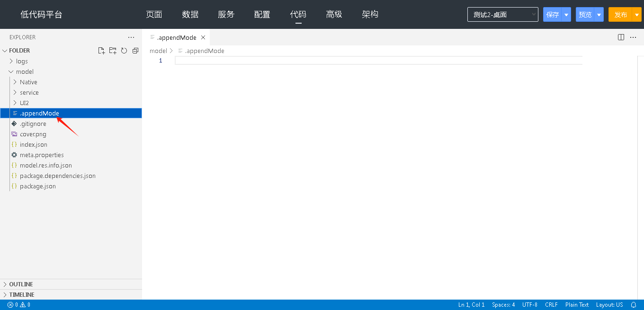This screenshot has height=310, width=644.
Task: Expand the logs folder
Action: (22, 61)
